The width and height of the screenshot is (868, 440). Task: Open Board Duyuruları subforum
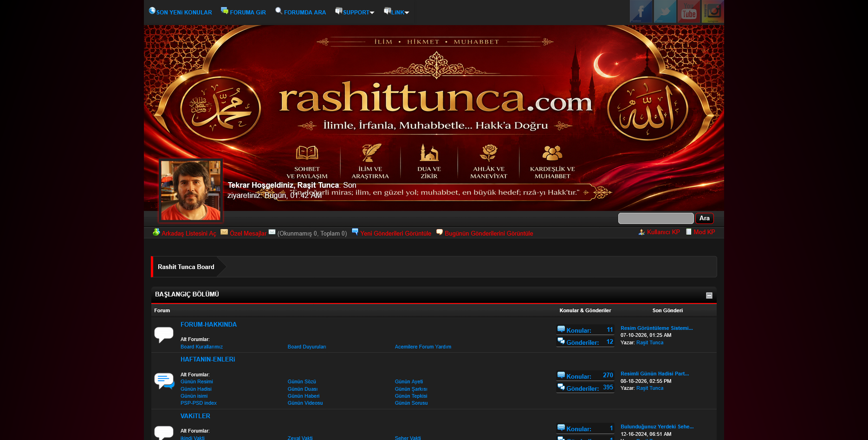307,347
